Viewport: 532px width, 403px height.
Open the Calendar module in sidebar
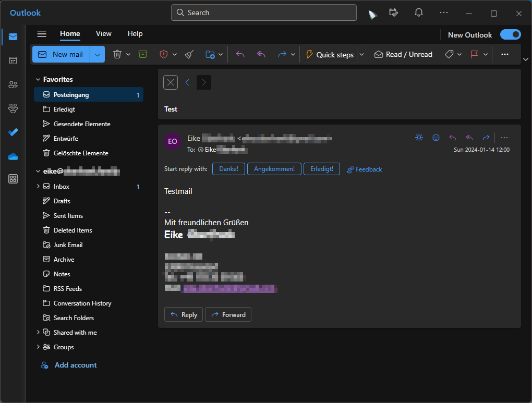point(13,60)
